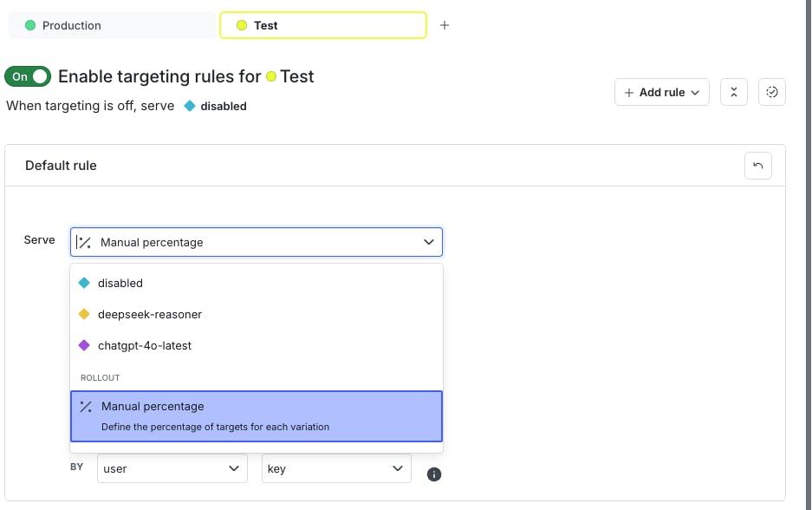Click the review pending changes icon
Screen dimensions: 812x510
point(771,92)
